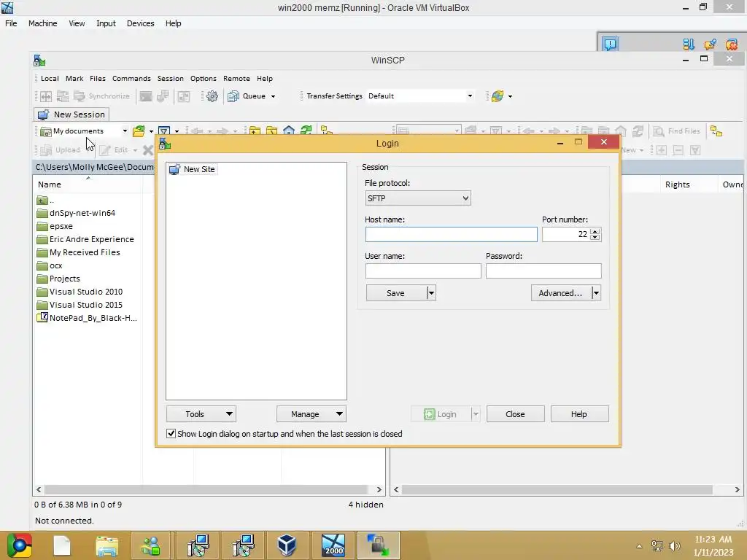
Task: Select the My Received Files folder row
Action: (x=79, y=252)
